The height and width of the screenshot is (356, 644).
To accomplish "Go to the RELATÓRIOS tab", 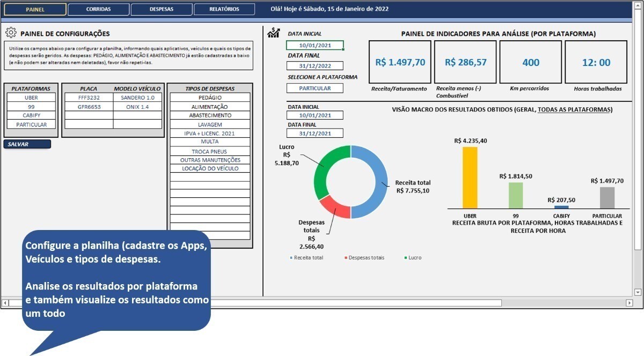I will [x=224, y=9].
